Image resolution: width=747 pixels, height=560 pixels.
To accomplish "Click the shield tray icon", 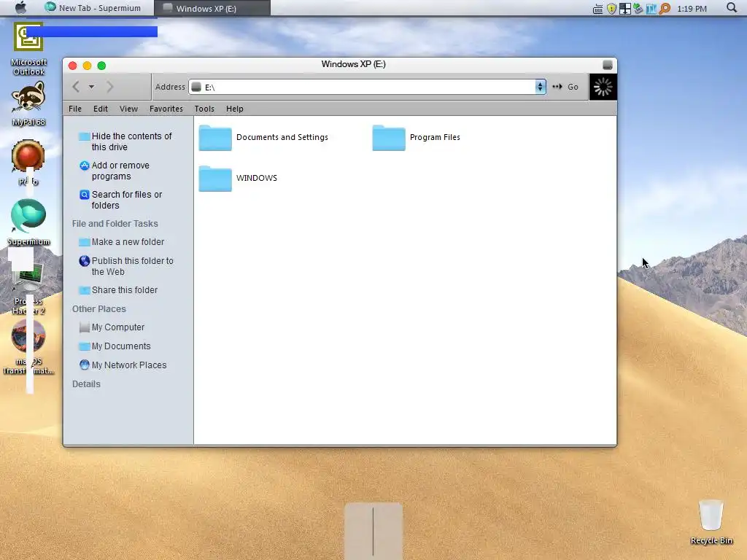I will (x=611, y=9).
